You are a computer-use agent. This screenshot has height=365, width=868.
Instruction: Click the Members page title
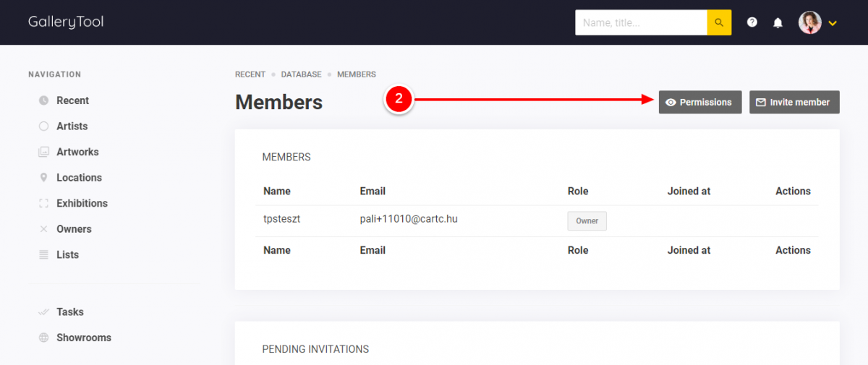click(279, 103)
